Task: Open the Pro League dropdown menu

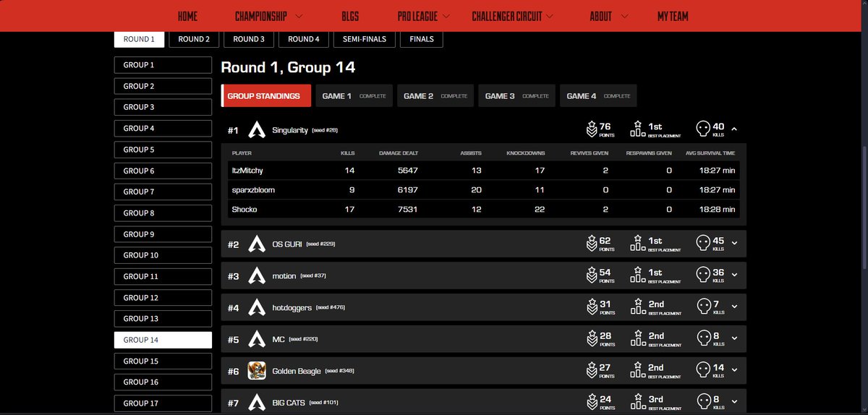Action: click(423, 16)
